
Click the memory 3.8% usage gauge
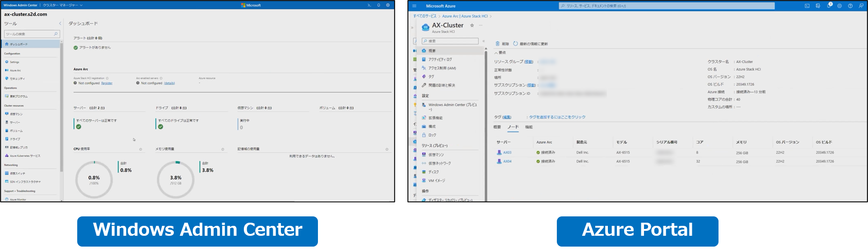click(x=176, y=179)
